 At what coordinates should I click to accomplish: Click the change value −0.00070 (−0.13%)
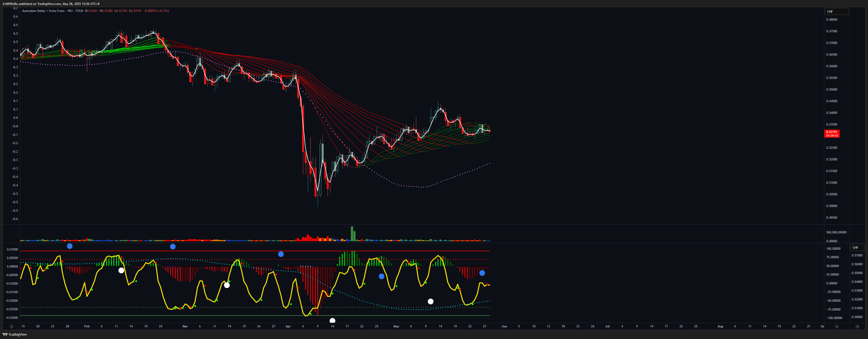pos(156,11)
